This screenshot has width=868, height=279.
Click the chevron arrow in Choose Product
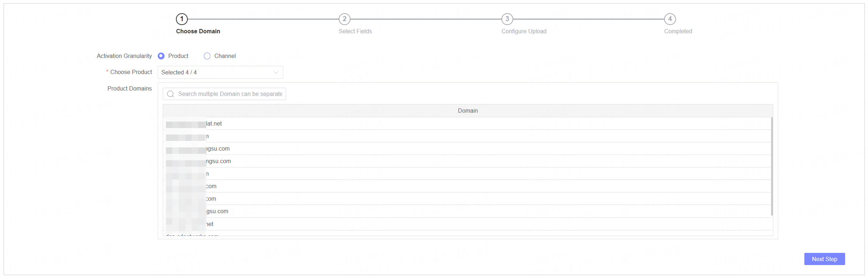[276, 72]
